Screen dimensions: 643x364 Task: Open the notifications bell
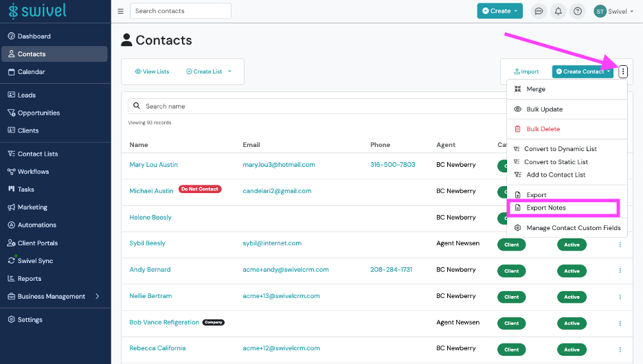[x=558, y=11]
